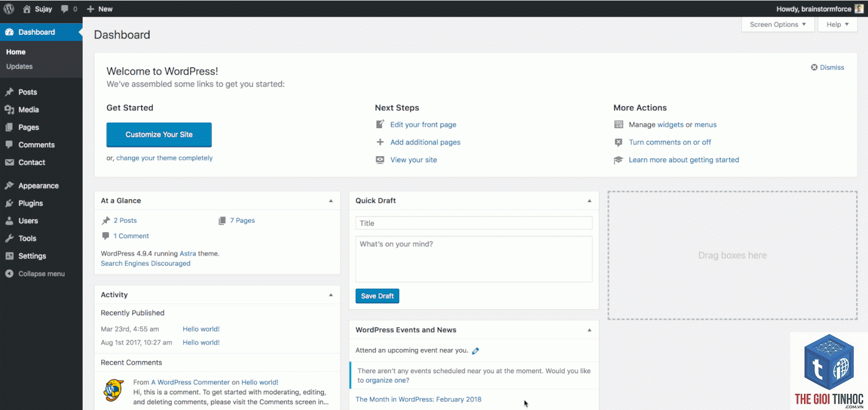Open the Help dropdown tab
Image resolution: width=868 pixels, height=410 pixels.
coord(838,24)
